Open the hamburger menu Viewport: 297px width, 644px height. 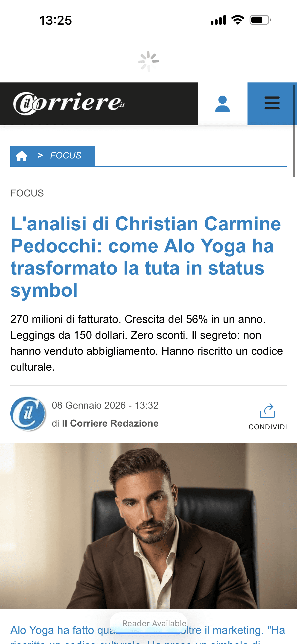pos(272,103)
